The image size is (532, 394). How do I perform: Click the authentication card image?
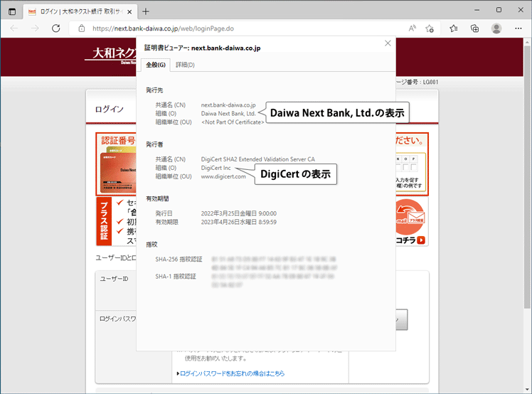(117, 171)
